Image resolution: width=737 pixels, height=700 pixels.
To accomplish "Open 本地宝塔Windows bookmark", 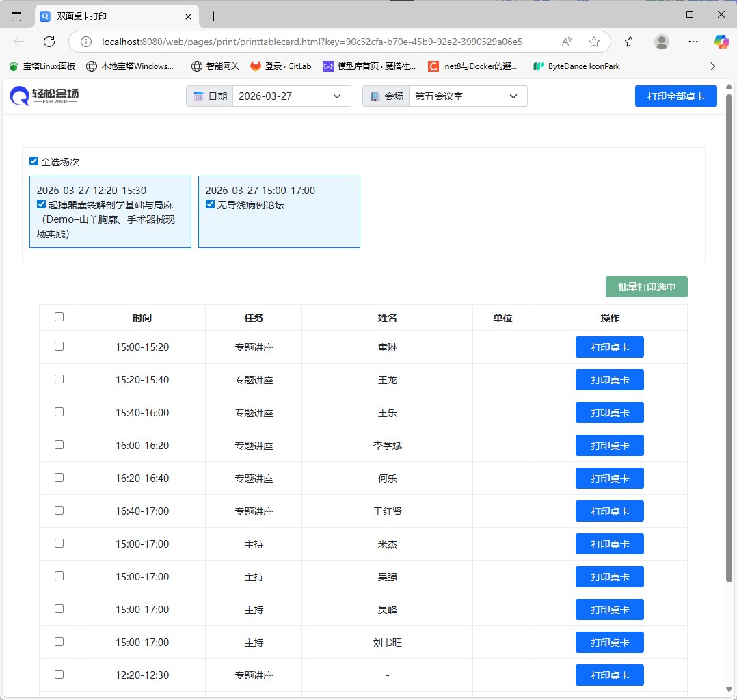I will coord(130,66).
